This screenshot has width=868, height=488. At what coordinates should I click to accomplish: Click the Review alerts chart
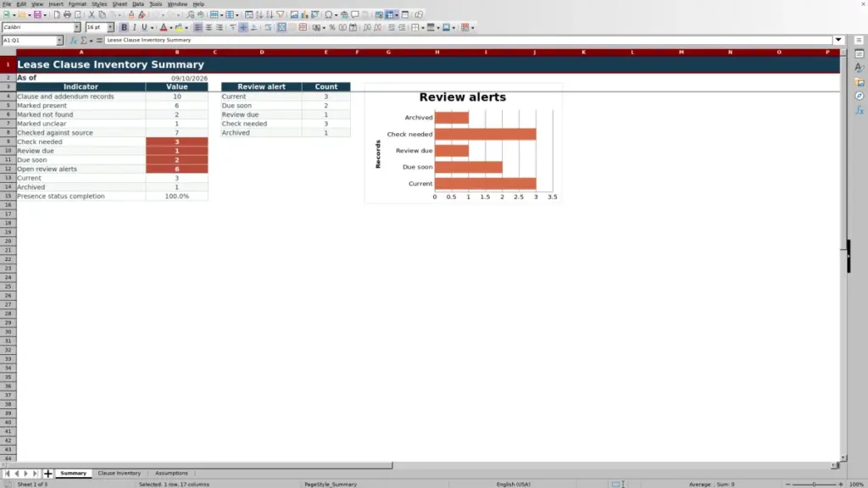[x=463, y=143]
